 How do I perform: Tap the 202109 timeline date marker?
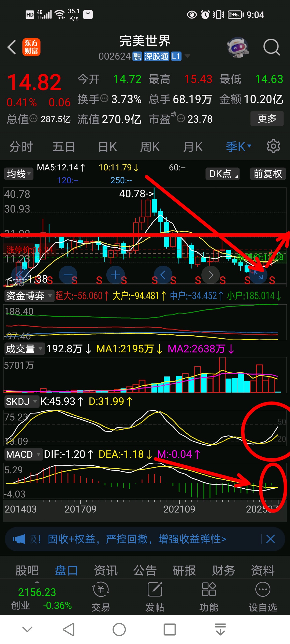coord(179,509)
